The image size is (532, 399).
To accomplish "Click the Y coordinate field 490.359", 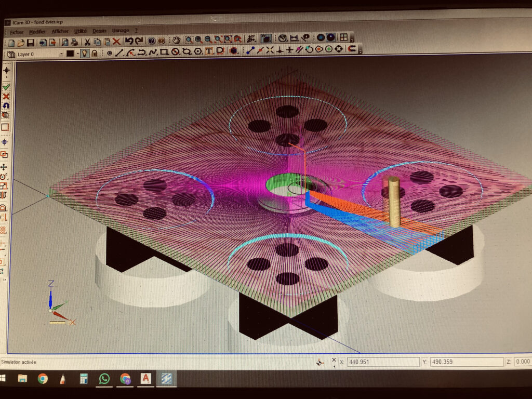I will tap(467, 362).
